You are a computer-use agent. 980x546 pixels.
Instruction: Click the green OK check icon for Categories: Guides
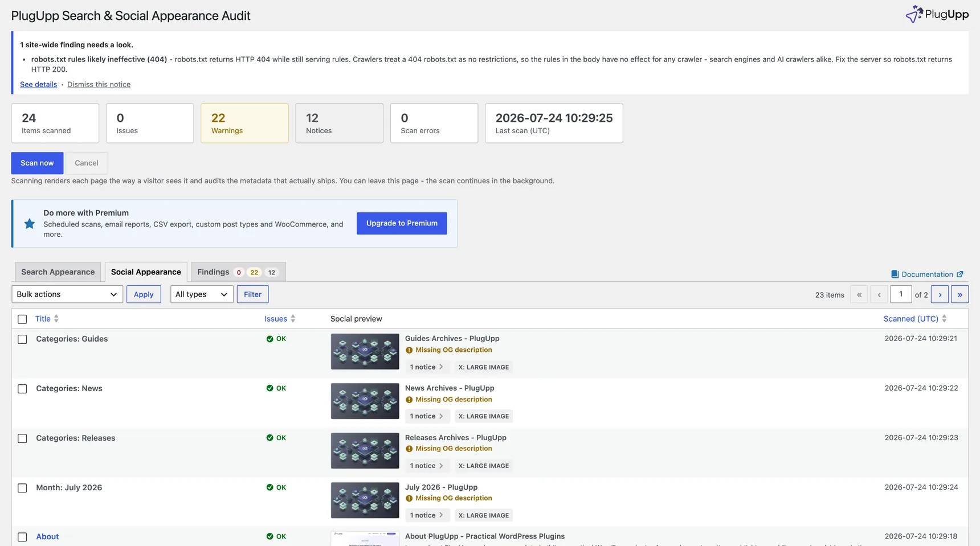coord(270,339)
